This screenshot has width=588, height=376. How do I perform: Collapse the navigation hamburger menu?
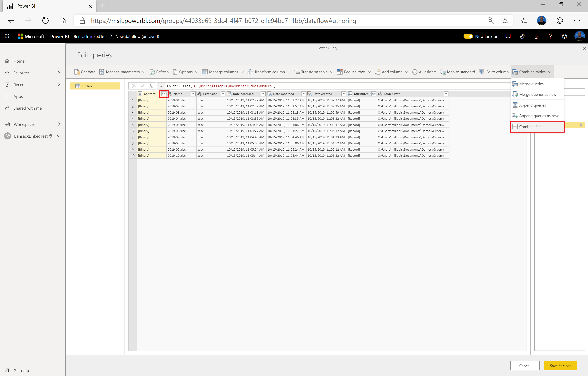pos(7,49)
